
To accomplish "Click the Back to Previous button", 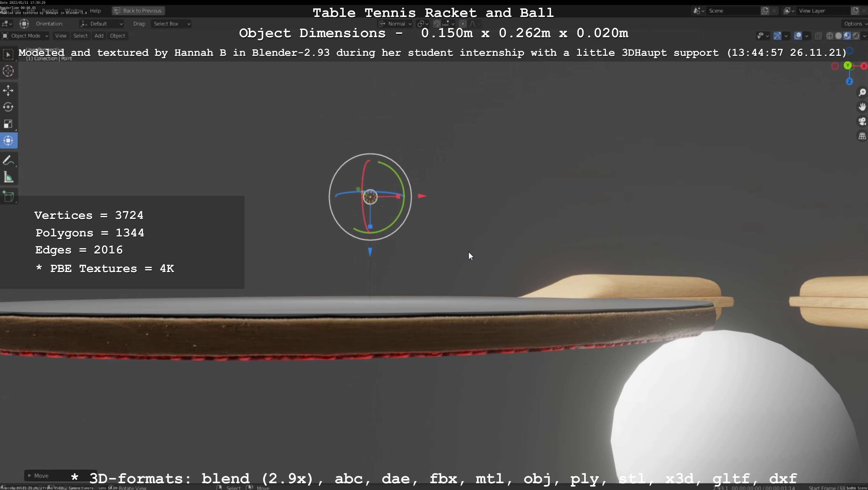I will tap(139, 11).
